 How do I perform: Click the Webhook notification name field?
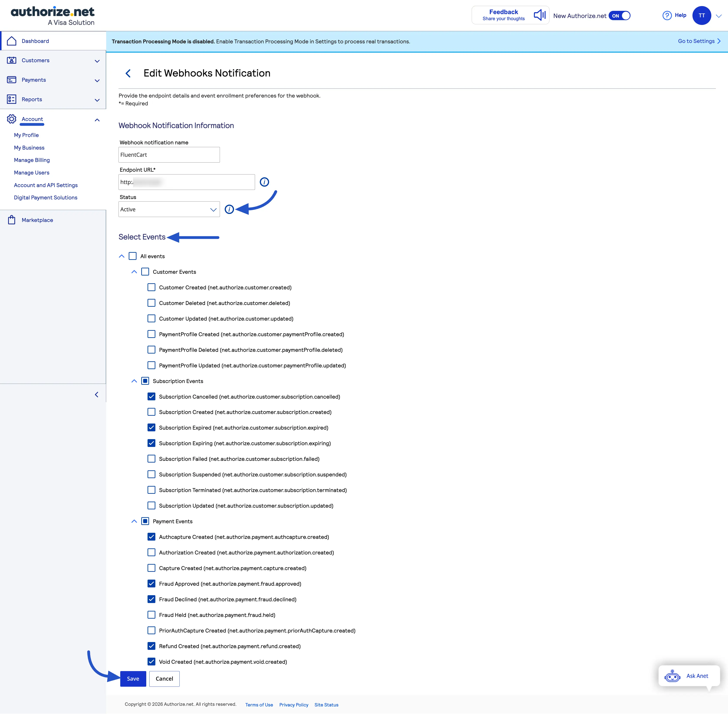(x=169, y=154)
